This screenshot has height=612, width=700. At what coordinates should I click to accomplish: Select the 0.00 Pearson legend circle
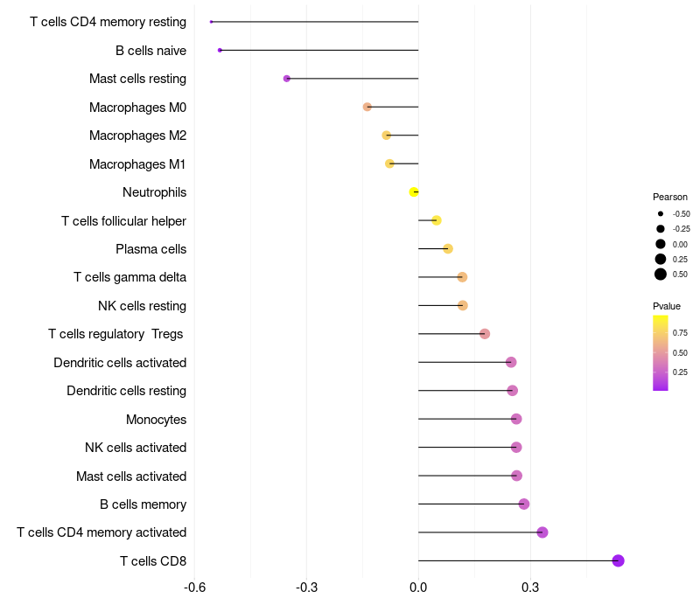(661, 244)
